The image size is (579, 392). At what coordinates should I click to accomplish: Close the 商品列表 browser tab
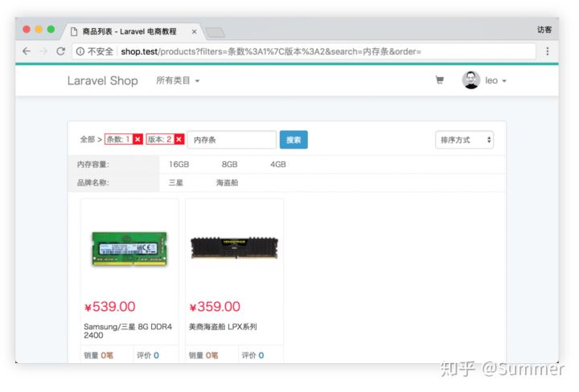(195, 31)
